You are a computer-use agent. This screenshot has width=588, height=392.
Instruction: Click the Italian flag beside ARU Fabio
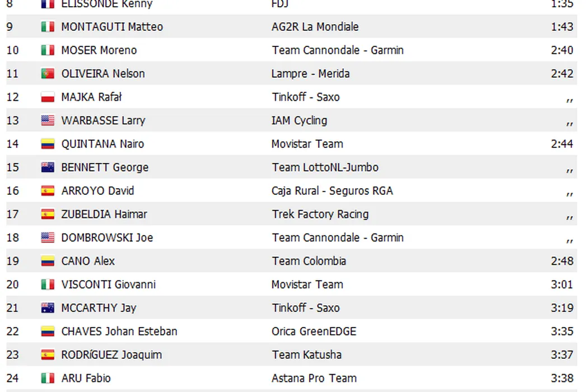(48, 379)
